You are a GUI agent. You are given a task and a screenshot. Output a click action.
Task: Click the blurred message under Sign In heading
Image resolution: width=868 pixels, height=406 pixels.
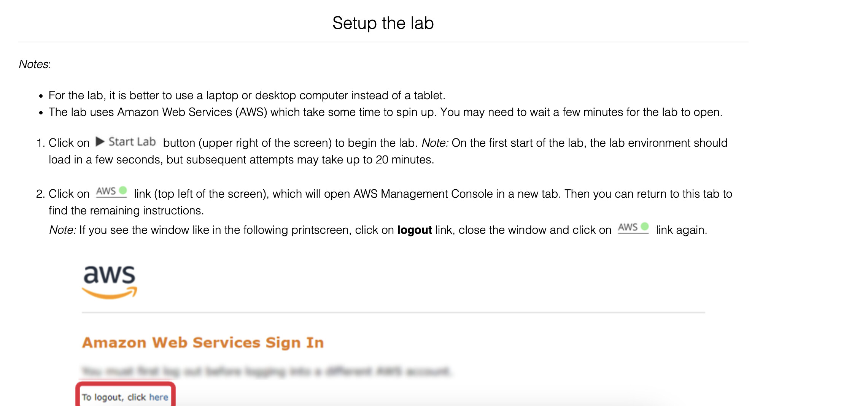(266, 371)
